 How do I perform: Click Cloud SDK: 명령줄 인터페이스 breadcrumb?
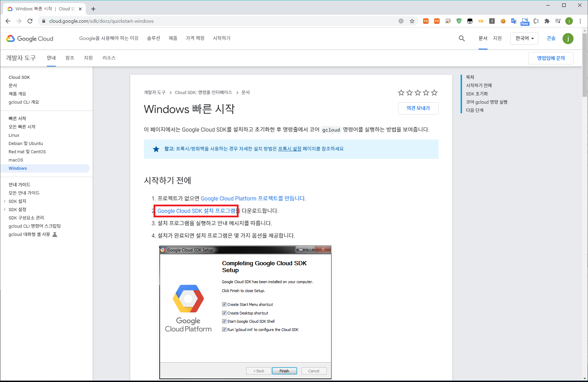(203, 93)
